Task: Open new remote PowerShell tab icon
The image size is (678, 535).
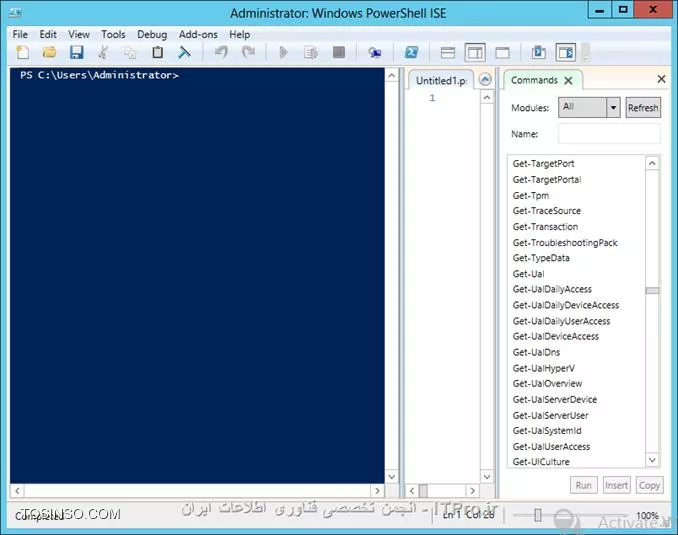Action: (x=374, y=52)
